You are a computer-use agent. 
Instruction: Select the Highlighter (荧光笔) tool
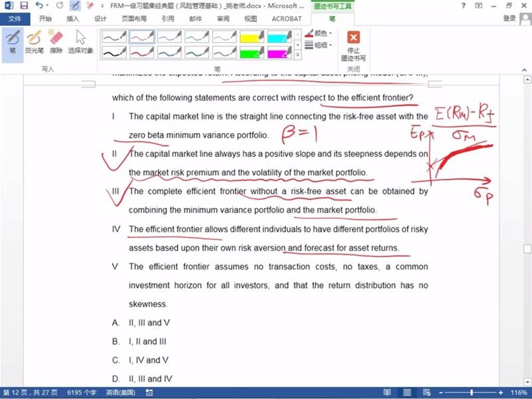pyautogui.click(x=33, y=40)
